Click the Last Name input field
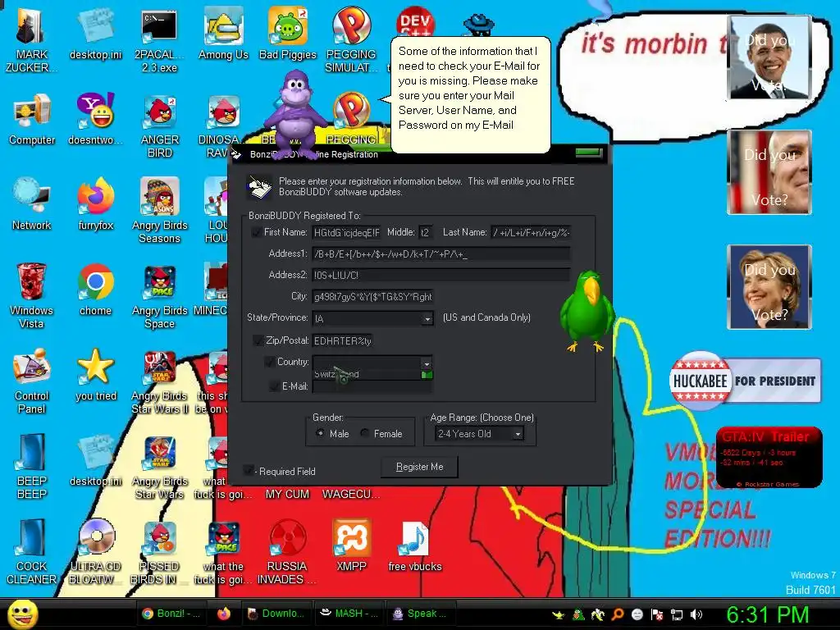Image resolution: width=840 pixels, height=630 pixels. (531, 232)
